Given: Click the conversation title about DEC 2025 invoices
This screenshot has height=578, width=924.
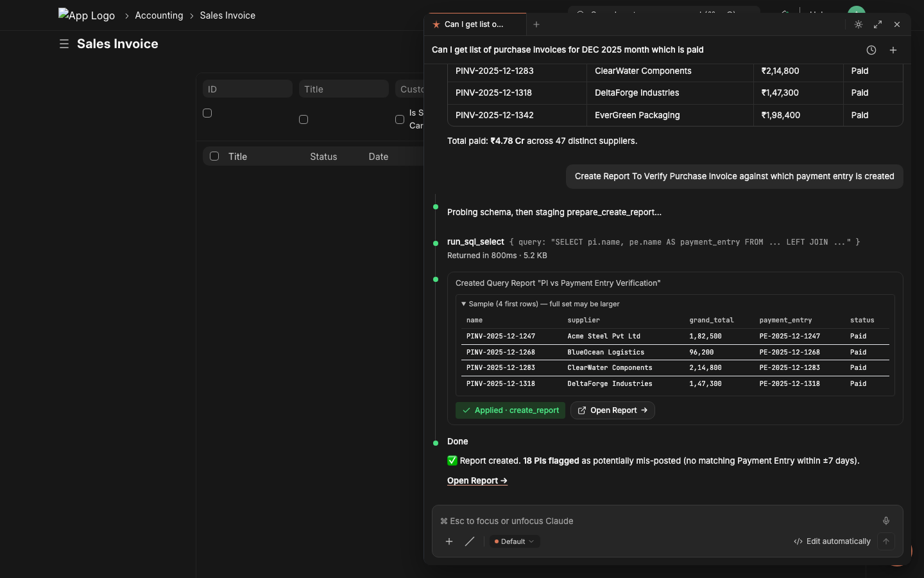Looking at the screenshot, I should pos(568,49).
